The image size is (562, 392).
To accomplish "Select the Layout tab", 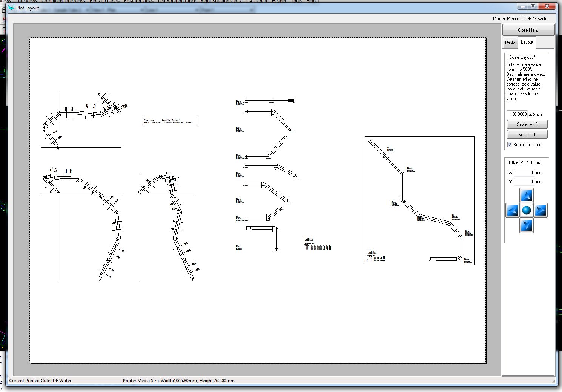I will coord(527,42).
